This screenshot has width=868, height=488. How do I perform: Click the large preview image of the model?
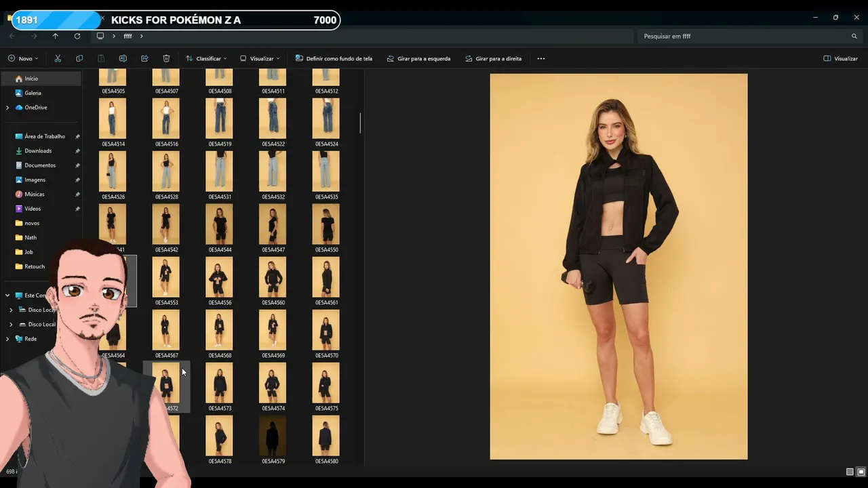click(x=618, y=266)
